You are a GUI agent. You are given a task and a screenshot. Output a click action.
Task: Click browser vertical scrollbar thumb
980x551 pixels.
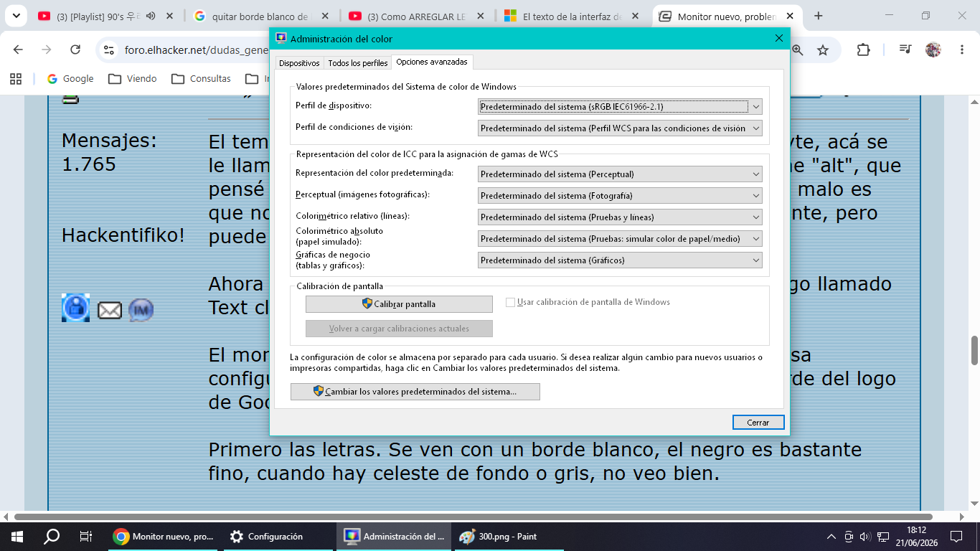click(x=974, y=351)
